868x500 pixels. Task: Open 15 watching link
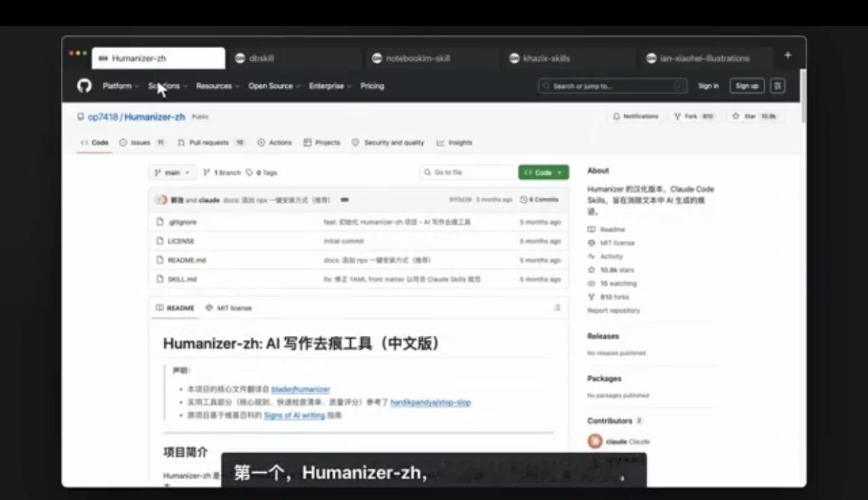(612, 284)
